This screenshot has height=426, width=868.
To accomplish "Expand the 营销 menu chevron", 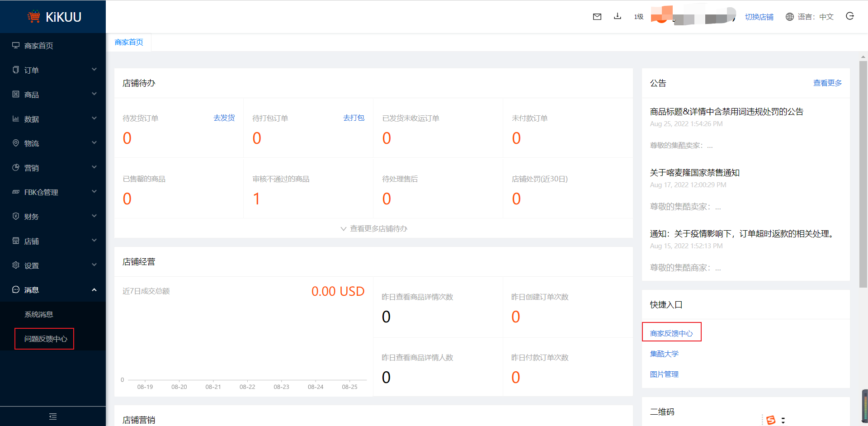I will (x=94, y=167).
